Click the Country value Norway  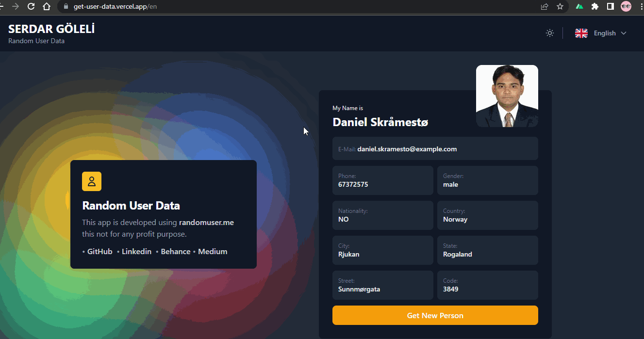click(455, 219)
